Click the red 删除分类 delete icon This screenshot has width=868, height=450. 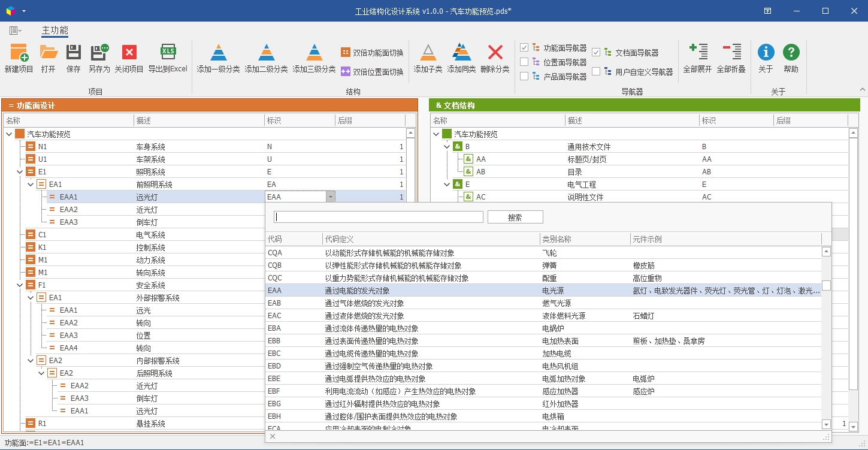coord(495,53)
